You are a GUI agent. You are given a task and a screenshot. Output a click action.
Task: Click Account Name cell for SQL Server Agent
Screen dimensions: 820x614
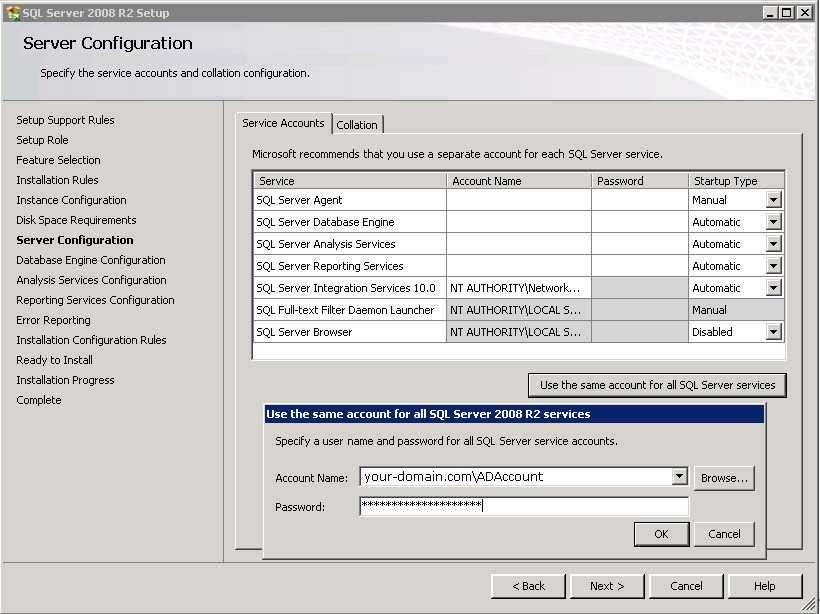point(519,200)
